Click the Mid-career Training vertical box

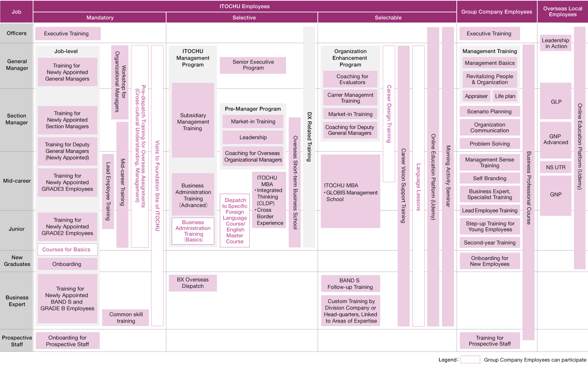122,185
